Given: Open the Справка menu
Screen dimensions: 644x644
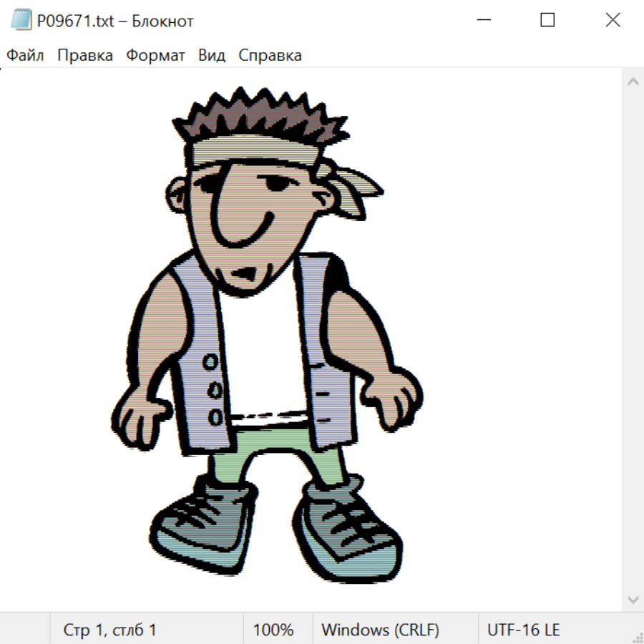Looking at the screenshot, I should 270,56.
